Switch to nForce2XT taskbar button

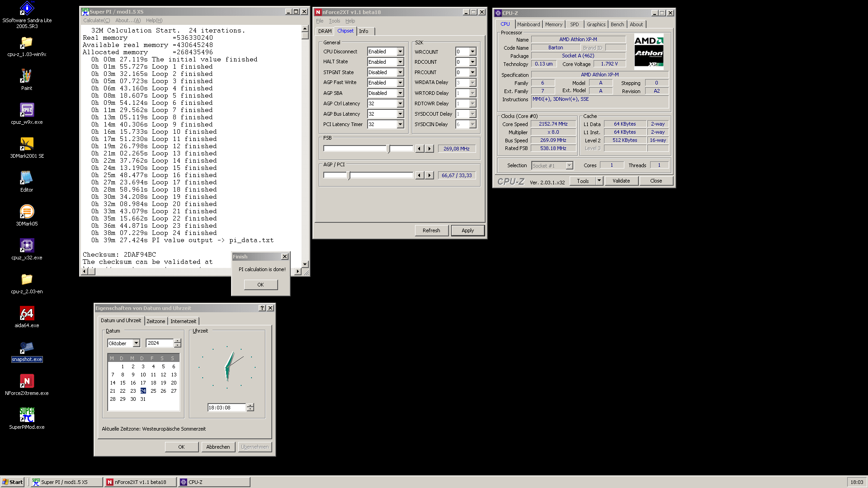pos(141,482)
